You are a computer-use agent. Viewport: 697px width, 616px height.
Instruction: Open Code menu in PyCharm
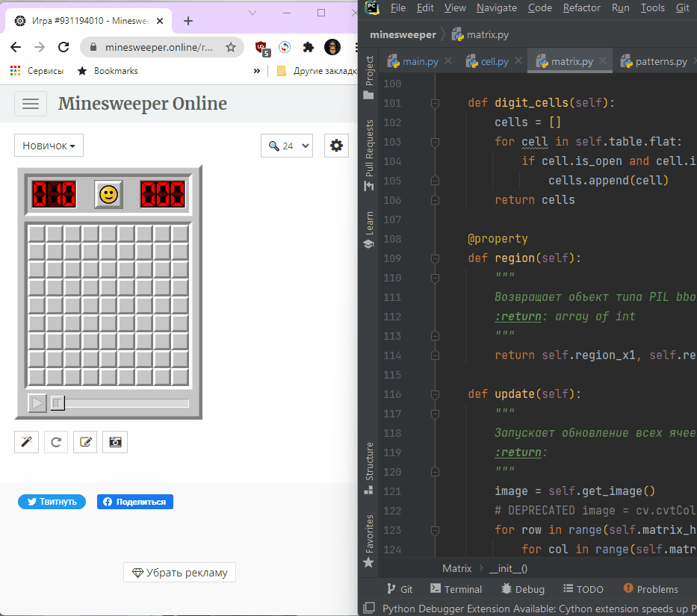(x=539, y=8)
